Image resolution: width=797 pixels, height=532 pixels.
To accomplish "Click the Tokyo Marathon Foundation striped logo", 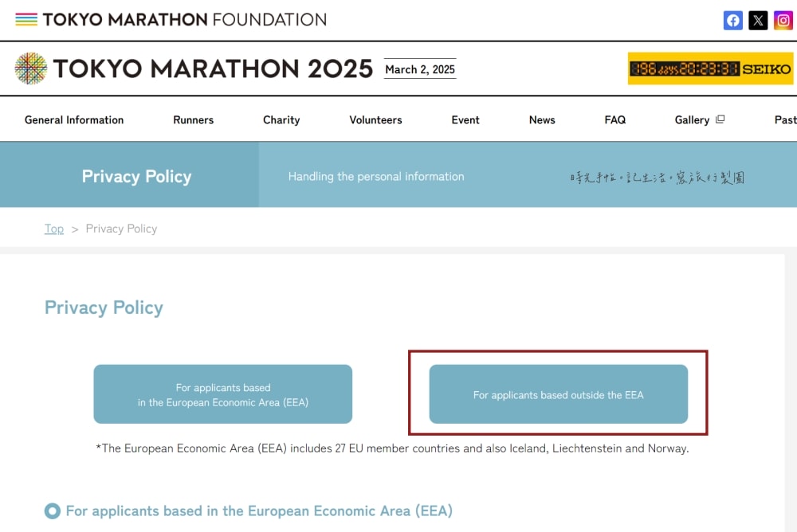I will [x=26, y=19].
